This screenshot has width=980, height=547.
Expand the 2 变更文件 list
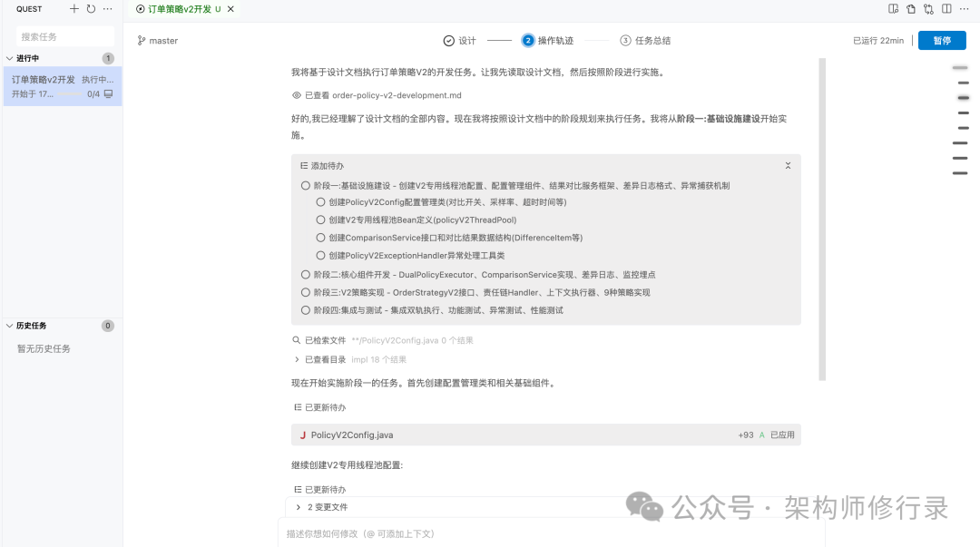(x=299, y=507)
